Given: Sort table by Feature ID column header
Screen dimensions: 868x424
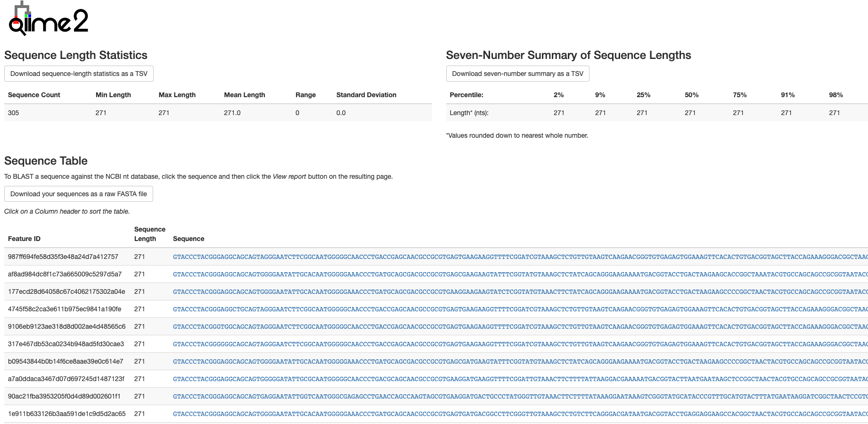Looking at the screenshot, I should pos(24,239).
